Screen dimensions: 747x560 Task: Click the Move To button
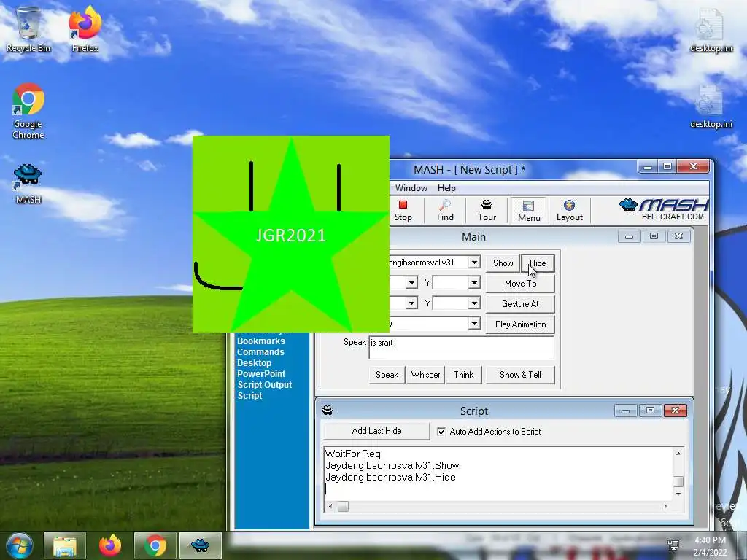520,284
